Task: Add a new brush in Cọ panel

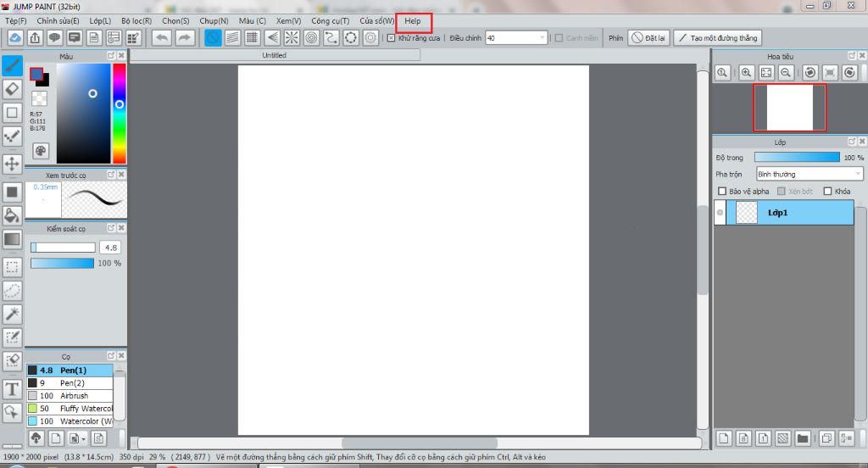Action: click(x=55, y=438)
